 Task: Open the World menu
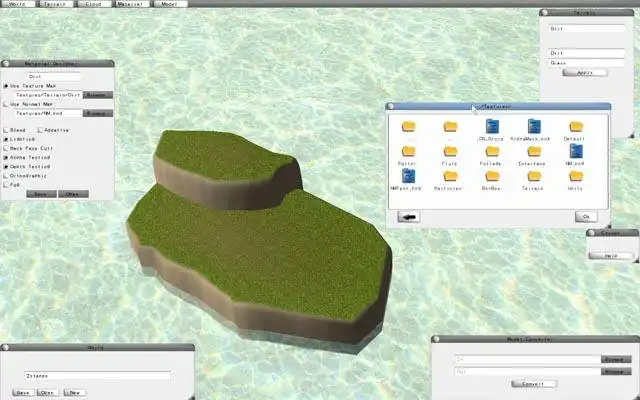[17, 4]
